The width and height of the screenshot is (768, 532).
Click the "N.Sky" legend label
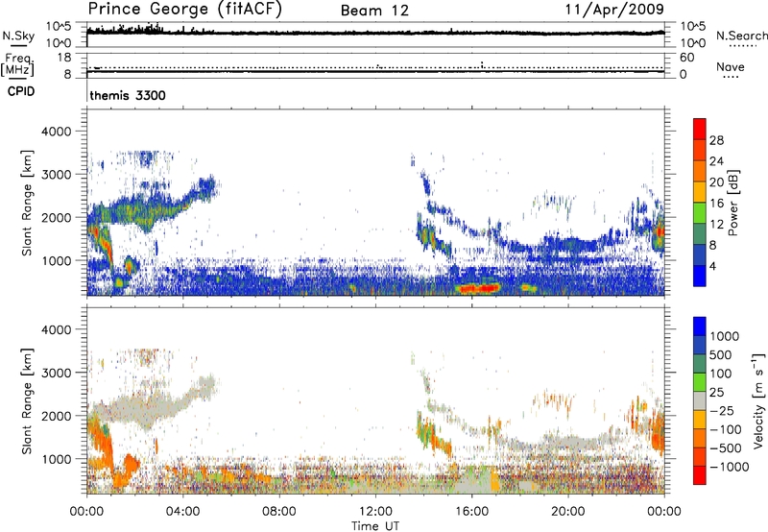click(x=18, y=36)
